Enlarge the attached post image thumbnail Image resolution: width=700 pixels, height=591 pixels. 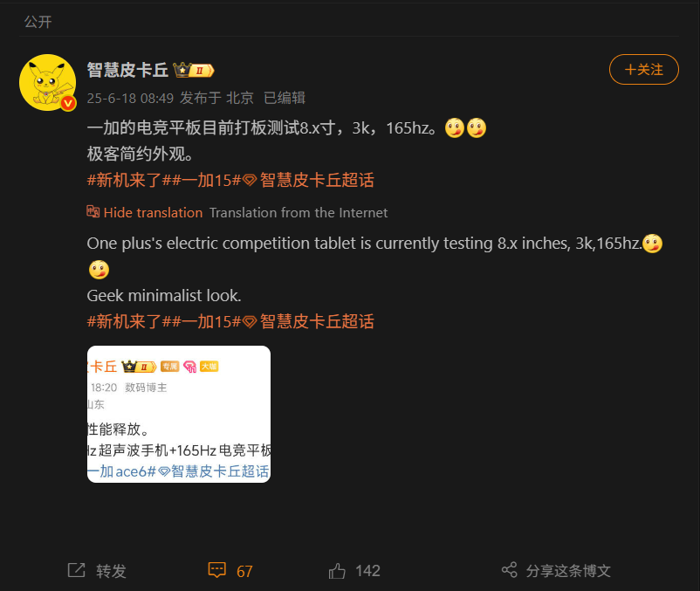[x=179, y=414]
